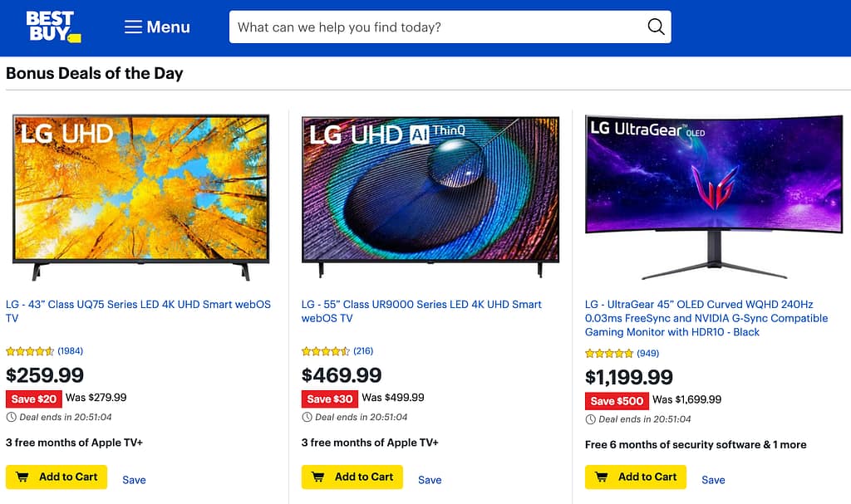851x504 pixels.
Task: Click the search magnifier icon
Action: tap(656, 27)
